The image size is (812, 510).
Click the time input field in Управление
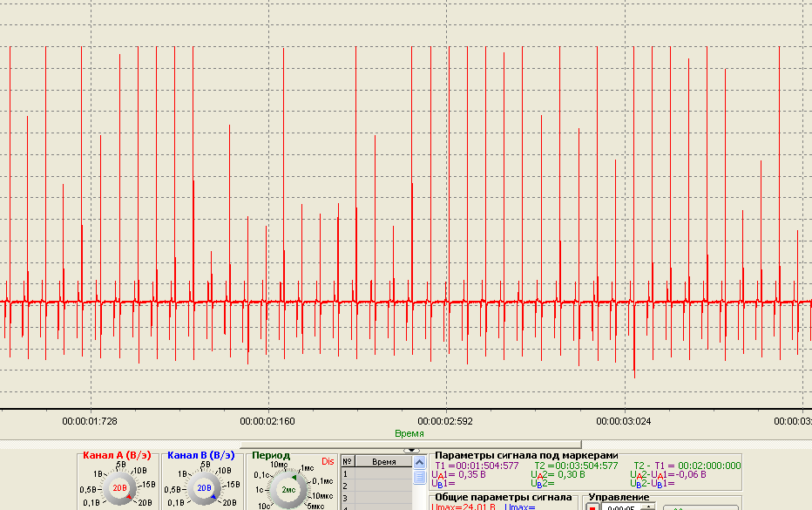point(623,507)
